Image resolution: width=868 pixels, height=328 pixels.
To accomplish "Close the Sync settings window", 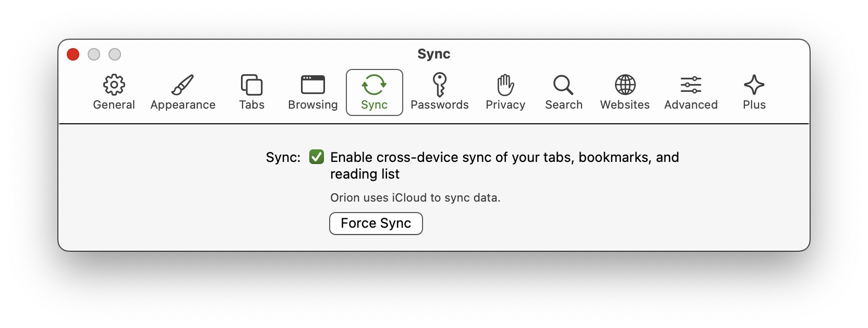I will tap(73, 54).
